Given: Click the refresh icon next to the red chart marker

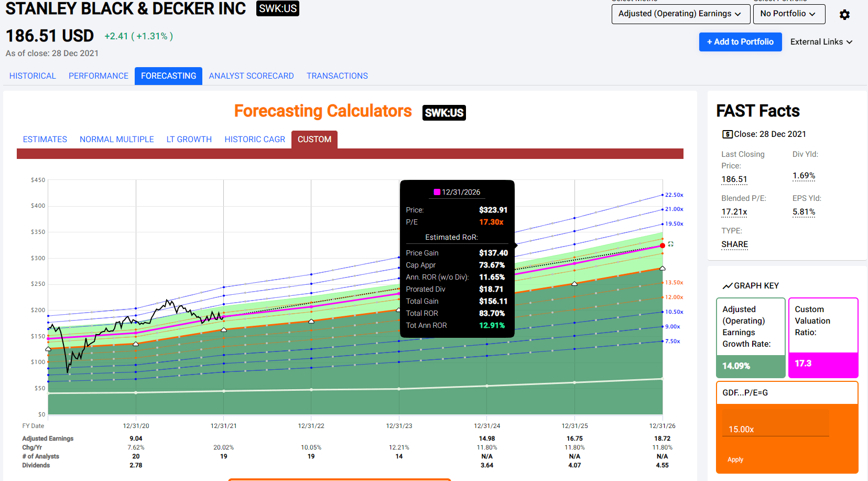Looking at the screenshot, I should (x=671, y=244).
